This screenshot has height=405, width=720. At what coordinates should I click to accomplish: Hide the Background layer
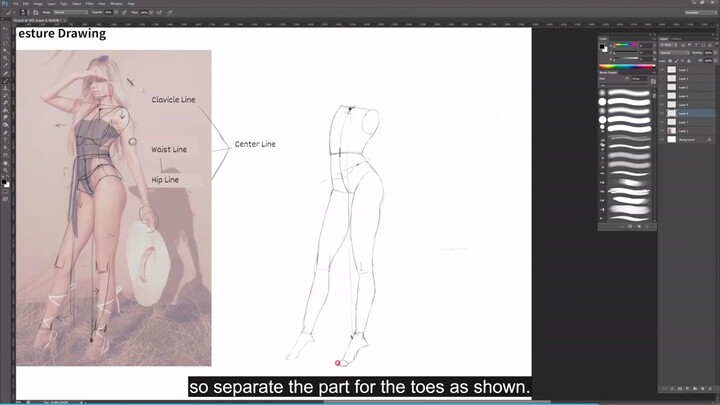[x=662, y=140]
